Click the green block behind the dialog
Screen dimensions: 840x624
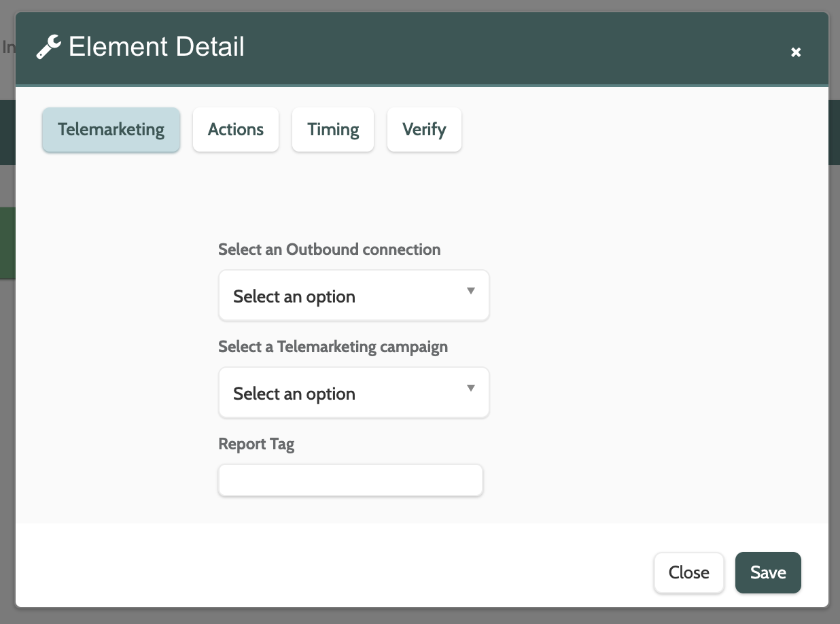click(x=7, y=243)
